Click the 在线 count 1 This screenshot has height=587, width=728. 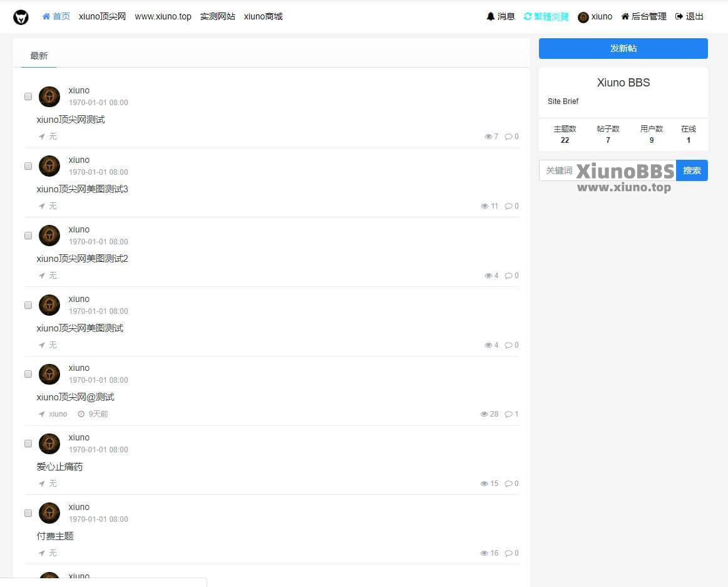pyautogui.click(x=689, y=140)
